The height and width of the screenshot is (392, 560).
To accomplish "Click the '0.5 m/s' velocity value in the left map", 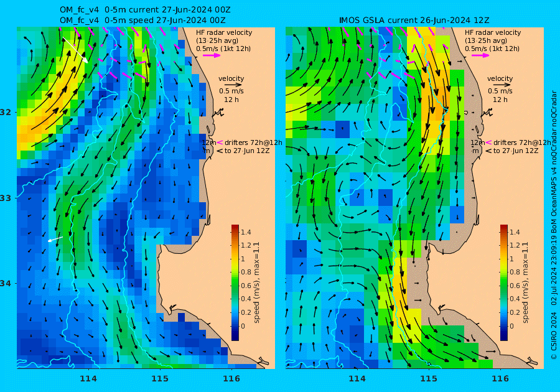I will [x=231, y=91].
